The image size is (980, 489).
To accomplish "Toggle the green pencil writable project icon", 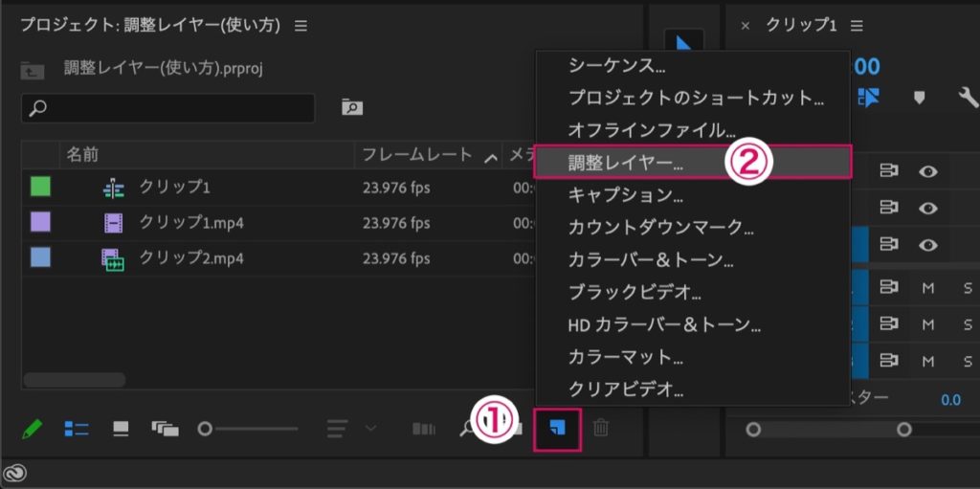I will point(32,429).
